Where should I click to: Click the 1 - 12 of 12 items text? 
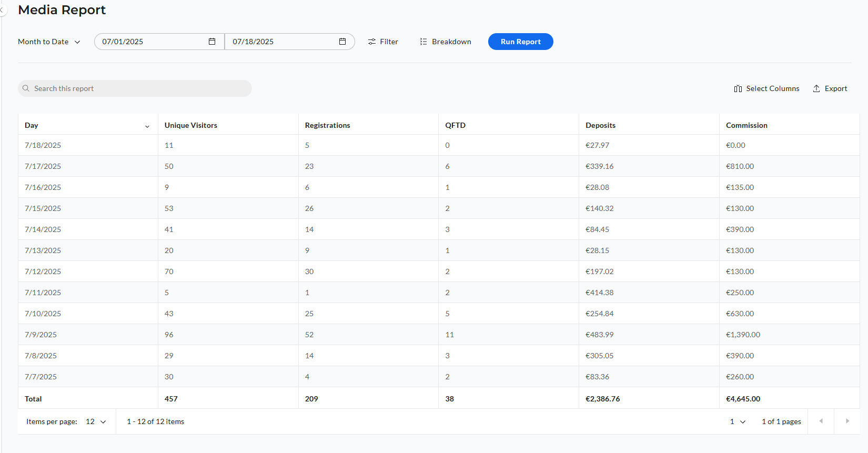point(155,421)
